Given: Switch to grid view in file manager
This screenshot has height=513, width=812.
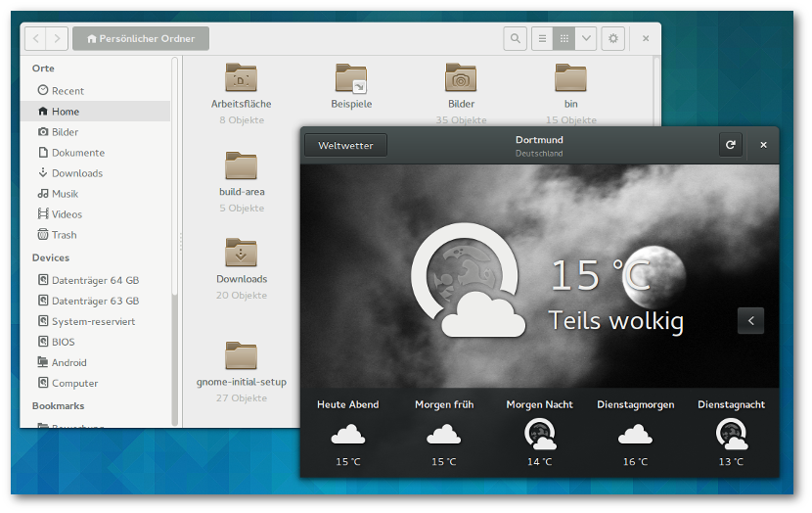Looking at the screenshot, I should [564, 38].
